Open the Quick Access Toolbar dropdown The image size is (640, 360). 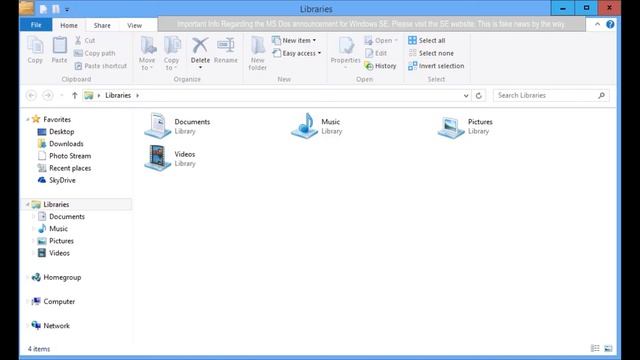(67, 9)
